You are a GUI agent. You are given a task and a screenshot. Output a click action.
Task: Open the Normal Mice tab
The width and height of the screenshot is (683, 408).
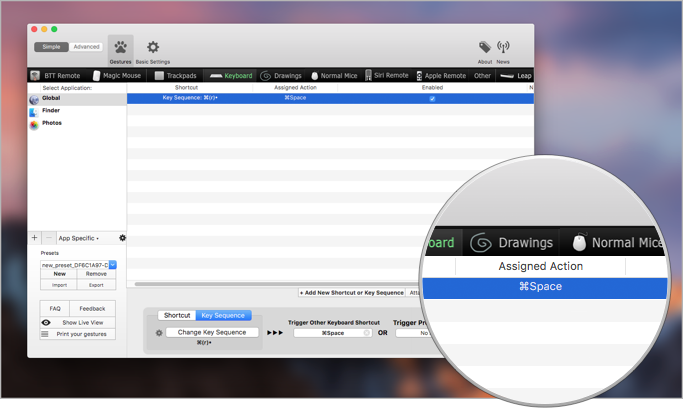pos(334,76)
